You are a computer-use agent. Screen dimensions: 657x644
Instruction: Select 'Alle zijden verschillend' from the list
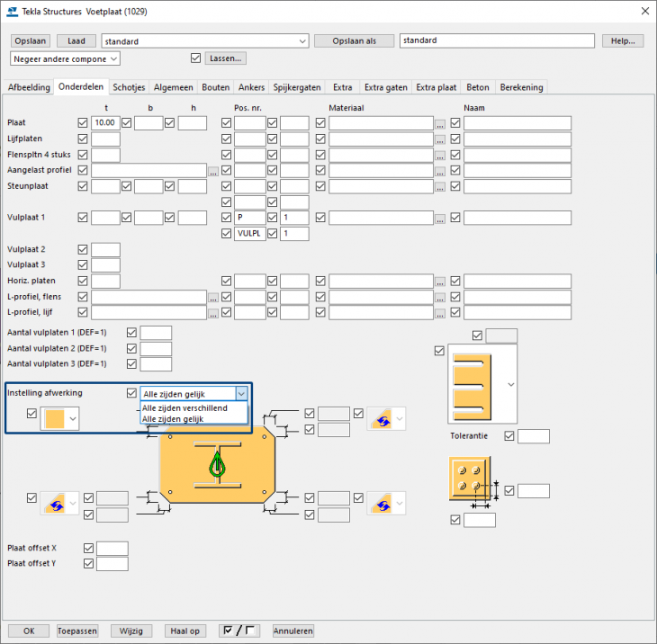[184, 408]
